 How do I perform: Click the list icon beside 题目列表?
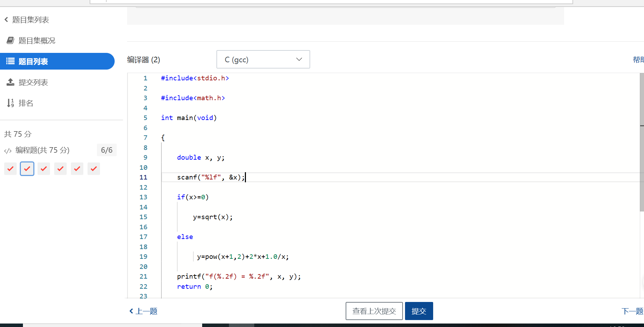[x=10, y=61]
